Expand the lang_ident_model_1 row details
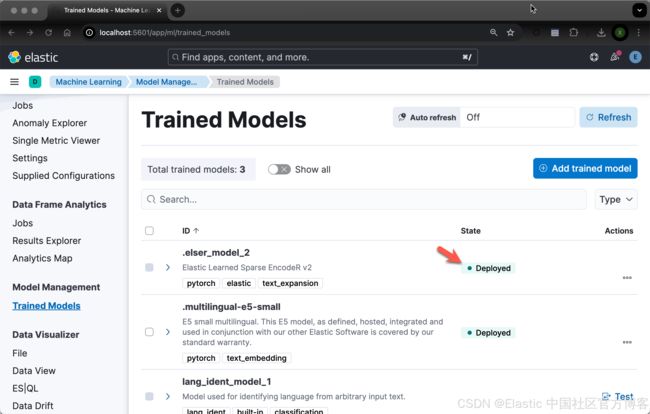 167,397
